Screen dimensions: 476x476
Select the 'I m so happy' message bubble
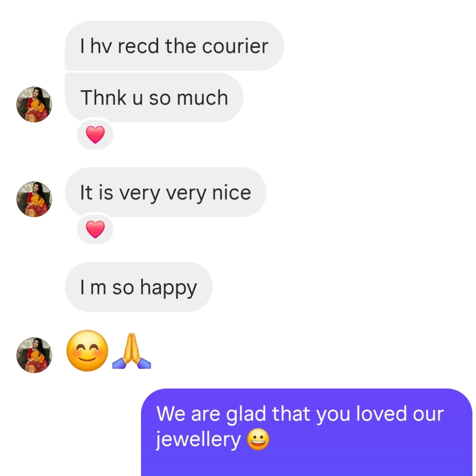click(138, 287)
